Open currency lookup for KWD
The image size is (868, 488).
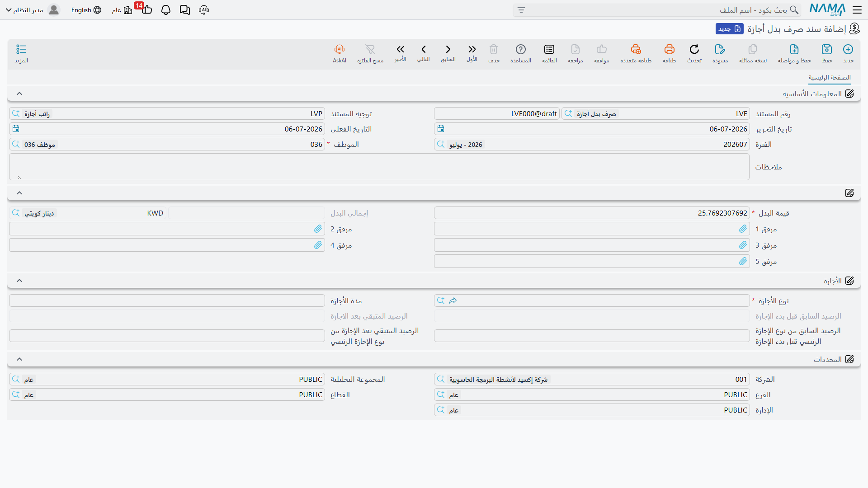coord(16,213)
